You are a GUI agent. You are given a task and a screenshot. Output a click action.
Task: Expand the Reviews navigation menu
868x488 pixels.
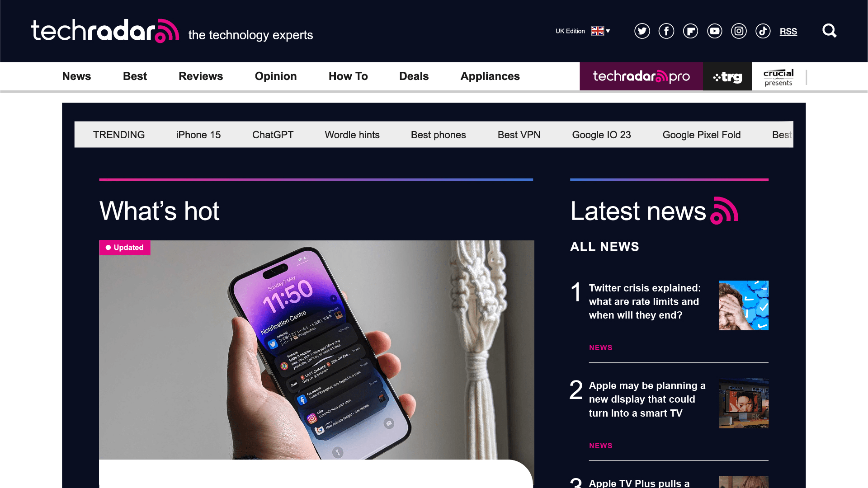(x=200, y=76)
